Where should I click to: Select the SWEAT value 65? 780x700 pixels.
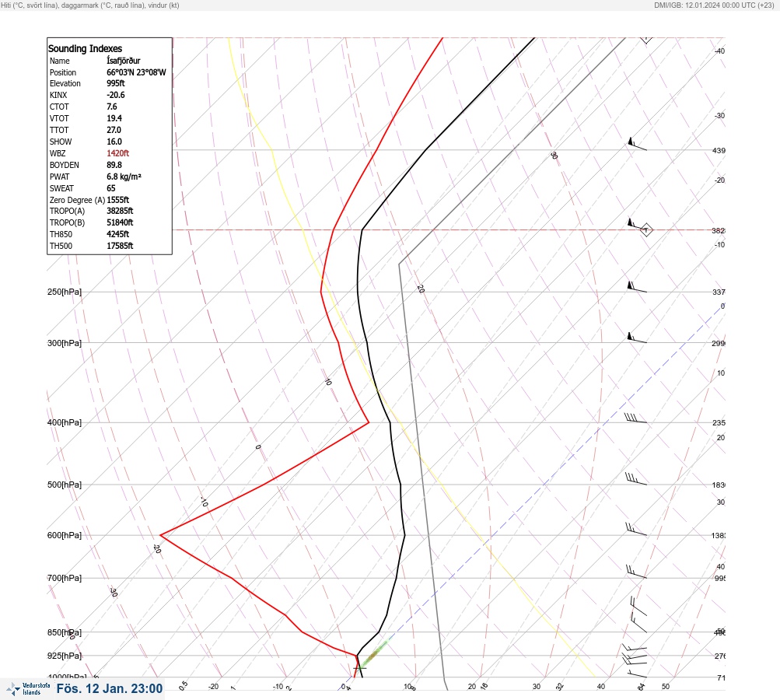point(111,188)
